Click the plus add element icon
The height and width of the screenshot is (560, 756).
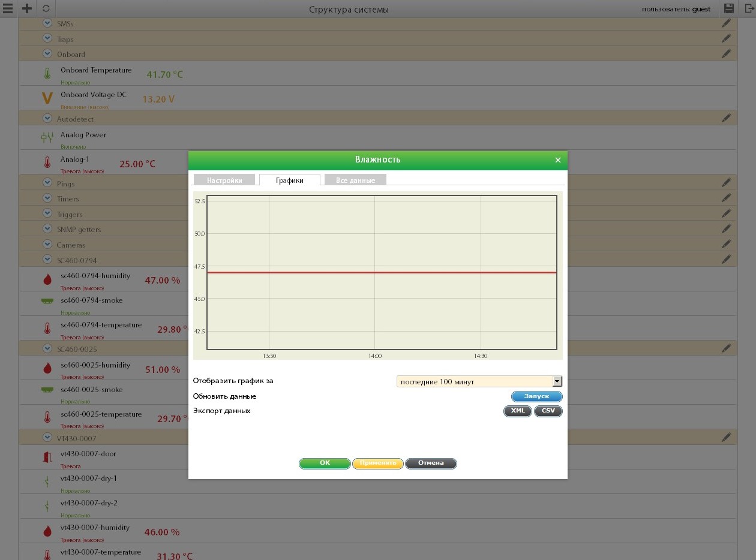tap(27, 8)
